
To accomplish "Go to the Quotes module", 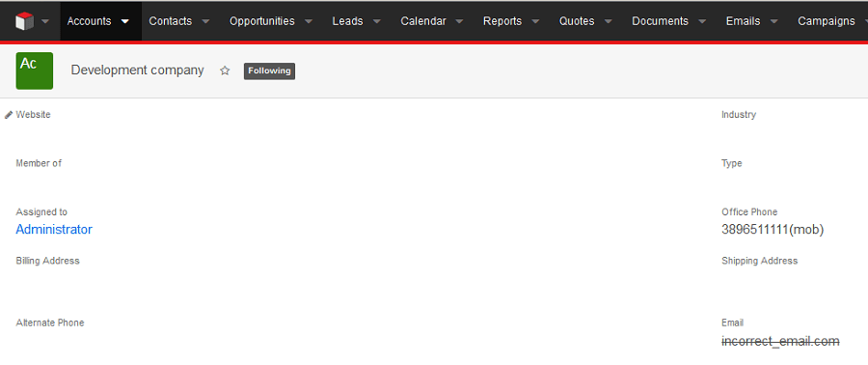I will (x=577, y=21).
